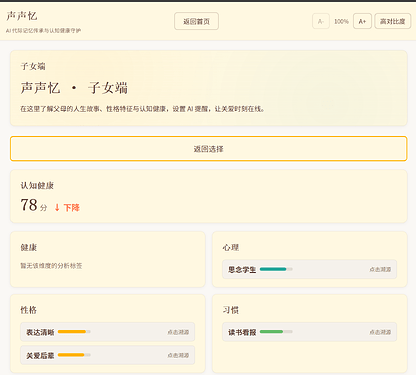The height and width of the screenshot is (375, 416).
Task: Click the 心理 card heading
Action: click(x=231, y=247)
